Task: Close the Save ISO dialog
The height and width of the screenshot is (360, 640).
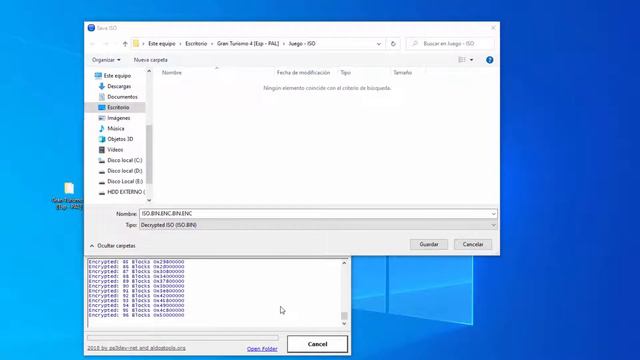Action: [x=493, y=28]
